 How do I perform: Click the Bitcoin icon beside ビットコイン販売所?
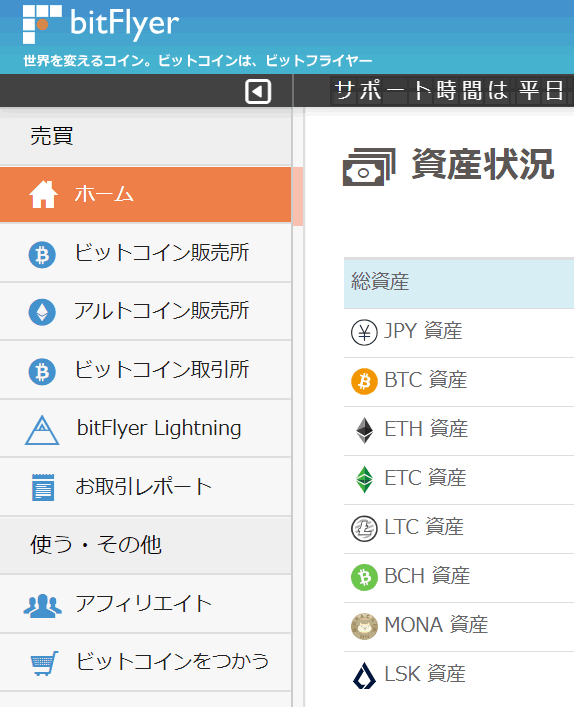[42, 255]
